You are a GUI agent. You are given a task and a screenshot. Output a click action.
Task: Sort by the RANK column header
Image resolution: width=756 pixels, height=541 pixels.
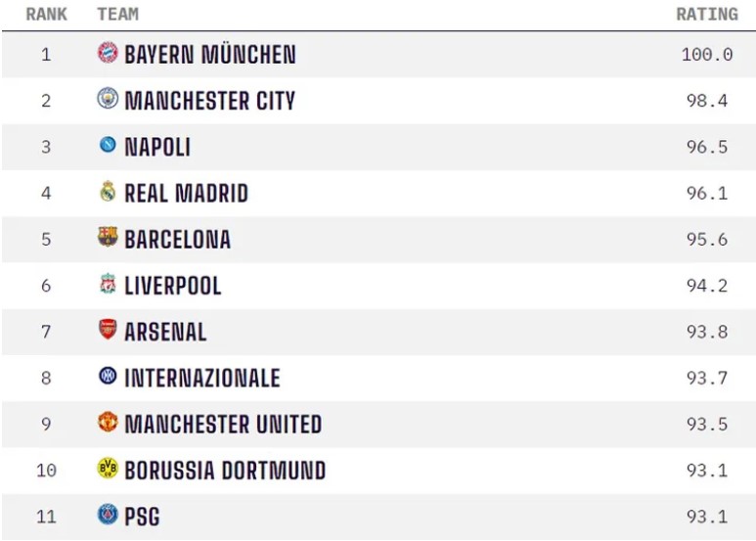[46, 15]
